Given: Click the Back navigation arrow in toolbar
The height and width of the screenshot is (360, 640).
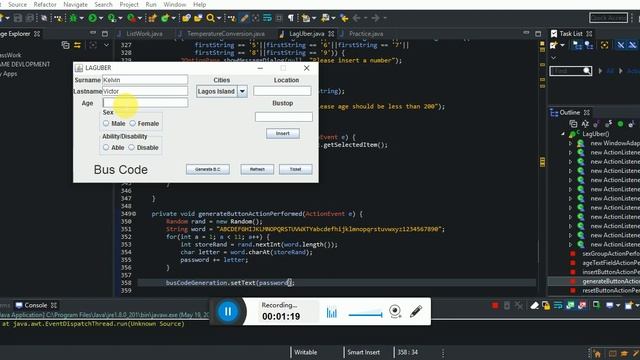Looking at the screenshot, I should click(x=356, y=18).
